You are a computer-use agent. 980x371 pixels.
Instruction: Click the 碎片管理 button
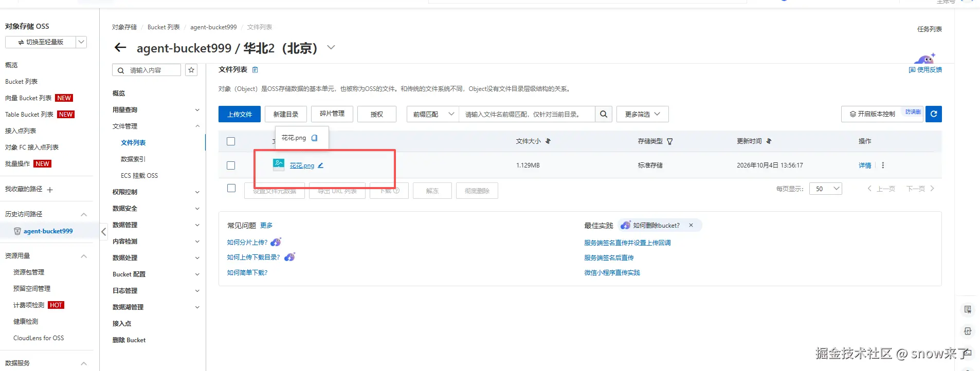332,114
